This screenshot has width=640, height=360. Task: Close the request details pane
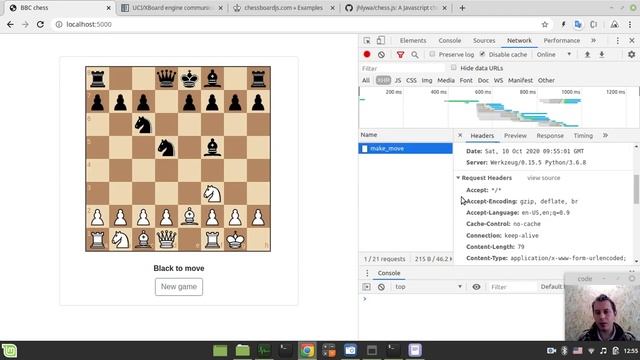(460, 135)
